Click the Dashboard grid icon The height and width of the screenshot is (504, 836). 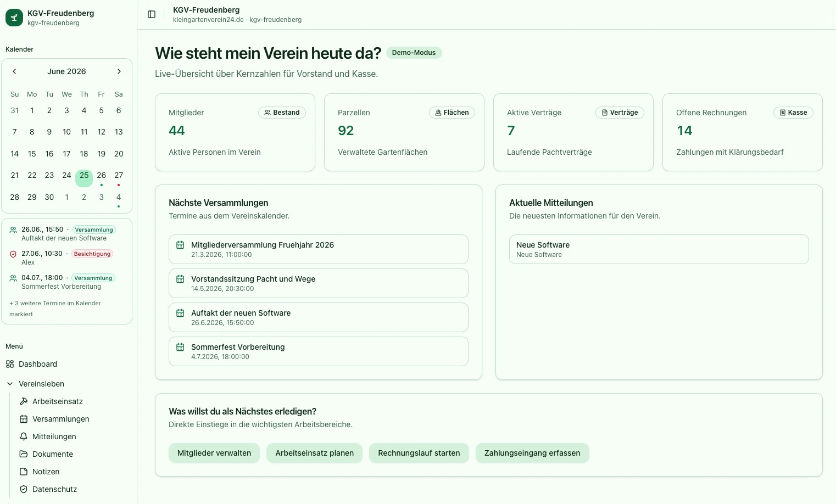point(10,364)
